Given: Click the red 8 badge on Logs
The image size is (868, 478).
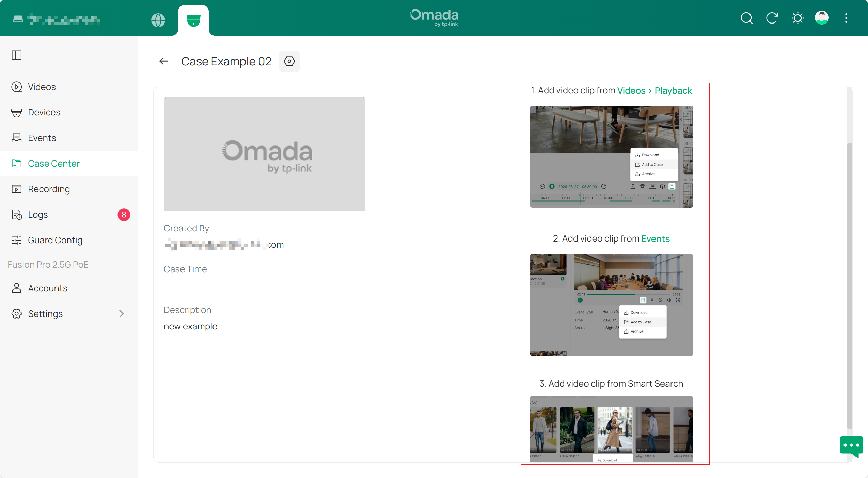Looking at the screenshot, I should click(124, 215).
